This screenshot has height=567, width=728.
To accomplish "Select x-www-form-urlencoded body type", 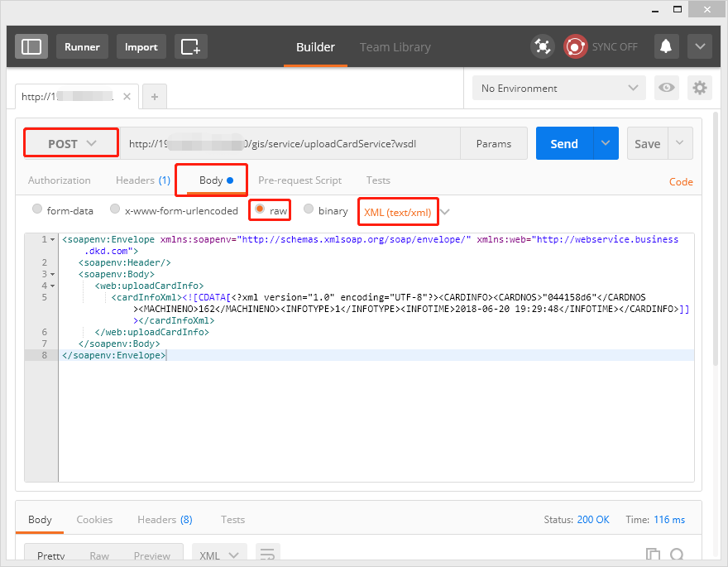I will pyautogui.click(x=116, y=210).
